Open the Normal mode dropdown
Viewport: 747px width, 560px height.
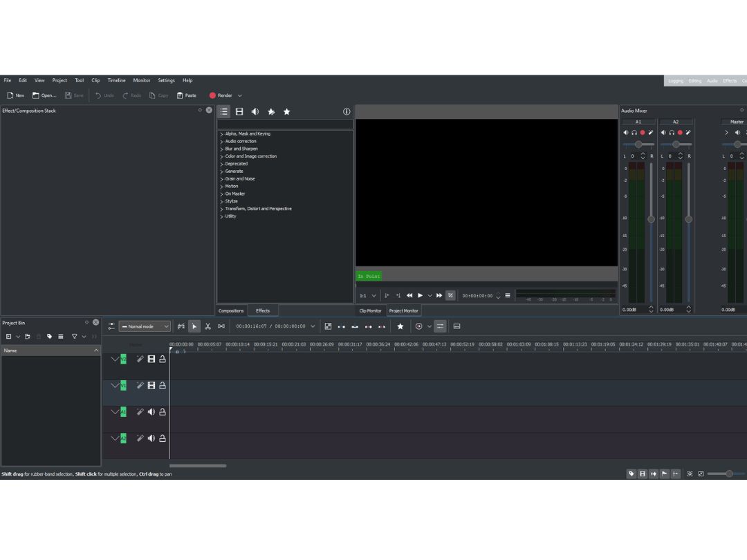pyautogui.click(x=145, y=326)
